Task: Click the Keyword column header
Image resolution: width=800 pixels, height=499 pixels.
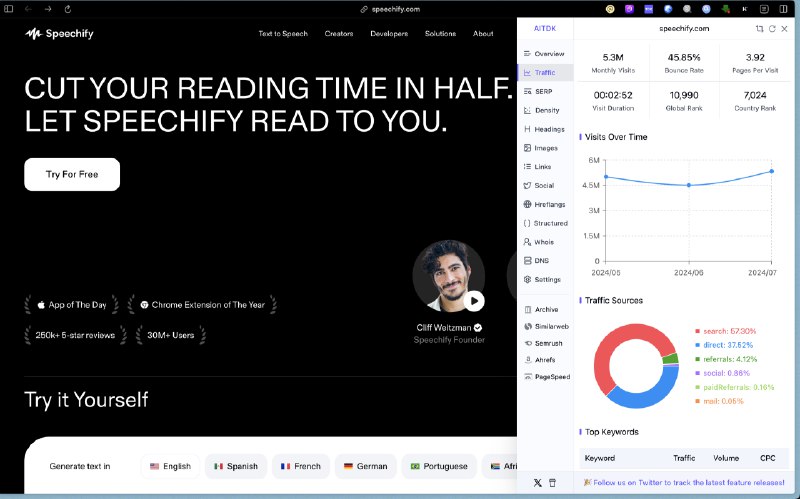Action: (599, 458)
